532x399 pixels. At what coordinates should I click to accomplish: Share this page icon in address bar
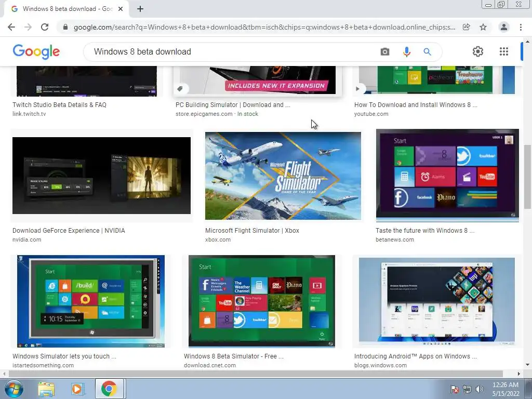coord(466,27)
